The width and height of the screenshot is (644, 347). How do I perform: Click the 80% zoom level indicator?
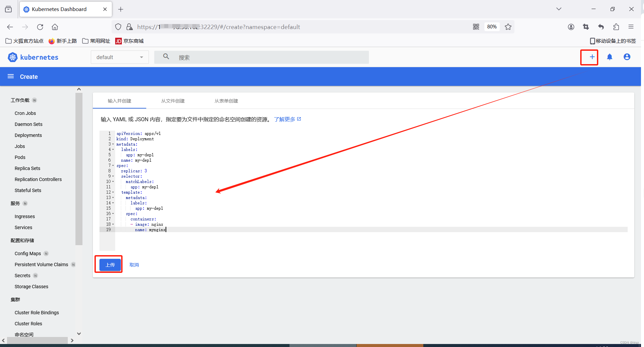pyautogui.click(x=492, y=27)
